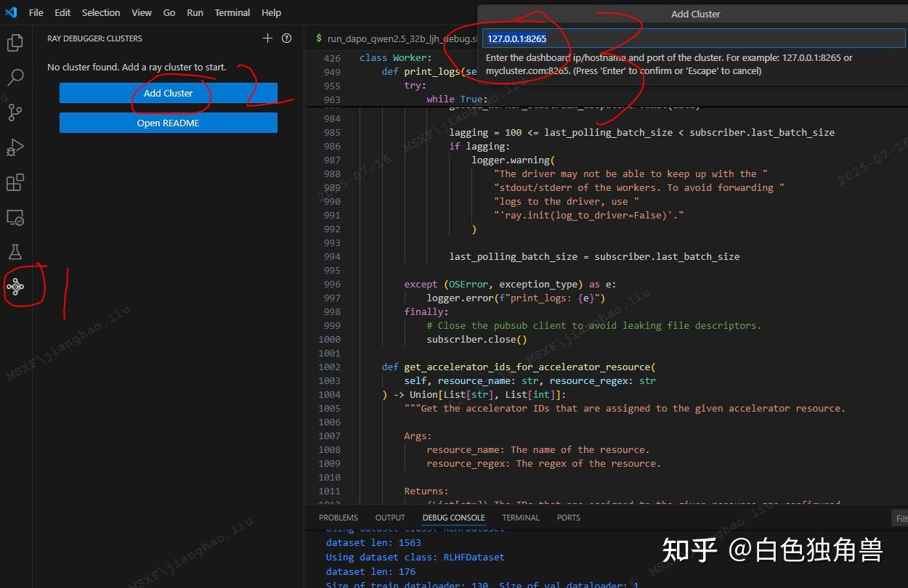
Task: Click the debug console Filter box
Action: pos(901,518)
